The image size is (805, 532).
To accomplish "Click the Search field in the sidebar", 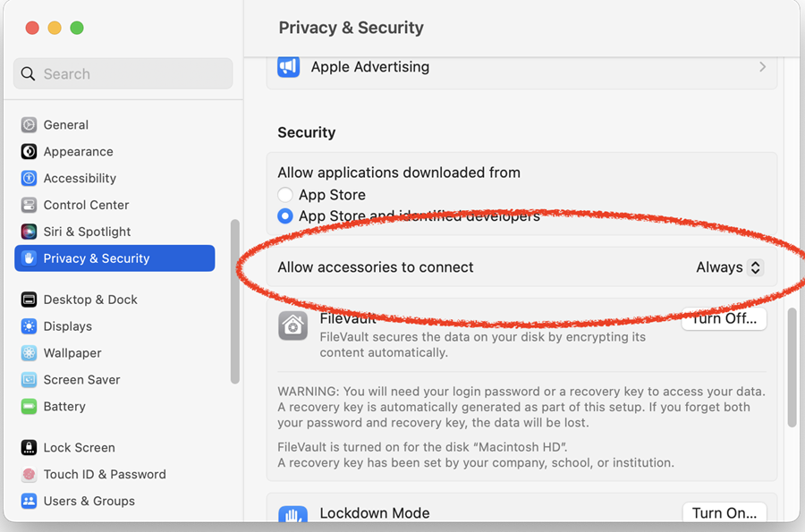I will click(123, 73).
